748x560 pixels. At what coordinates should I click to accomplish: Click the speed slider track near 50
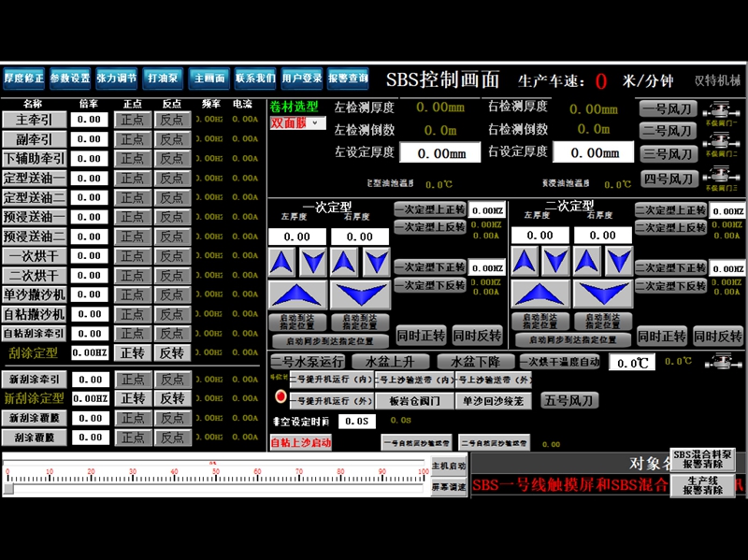(x=216, y=486)
